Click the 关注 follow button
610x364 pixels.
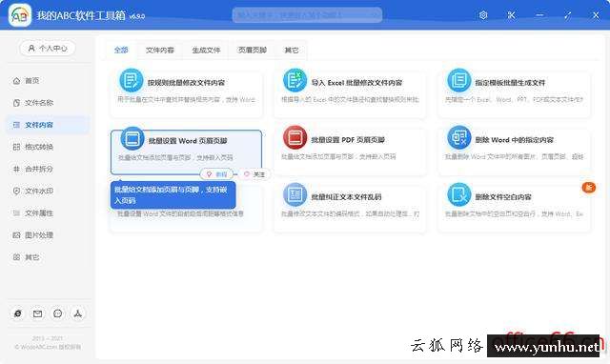click(x=254, y=174)
